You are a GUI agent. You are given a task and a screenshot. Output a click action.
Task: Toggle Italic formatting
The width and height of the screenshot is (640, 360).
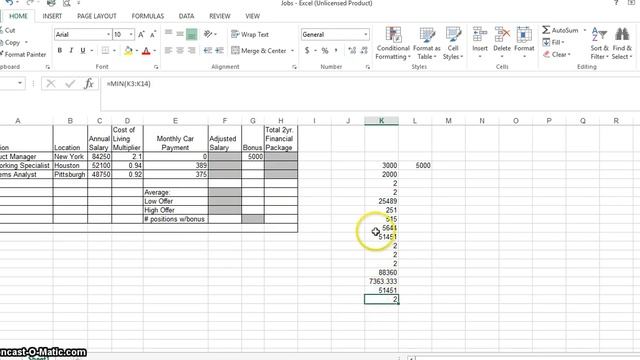click(x=71, y=51)
